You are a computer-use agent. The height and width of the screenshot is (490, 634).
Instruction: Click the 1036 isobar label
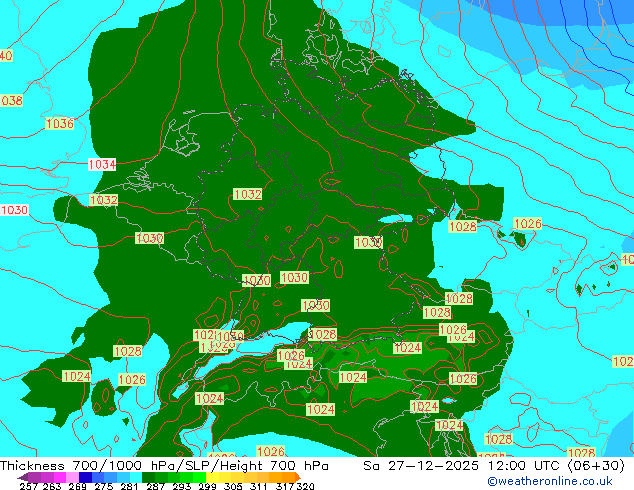coord(60,123)
